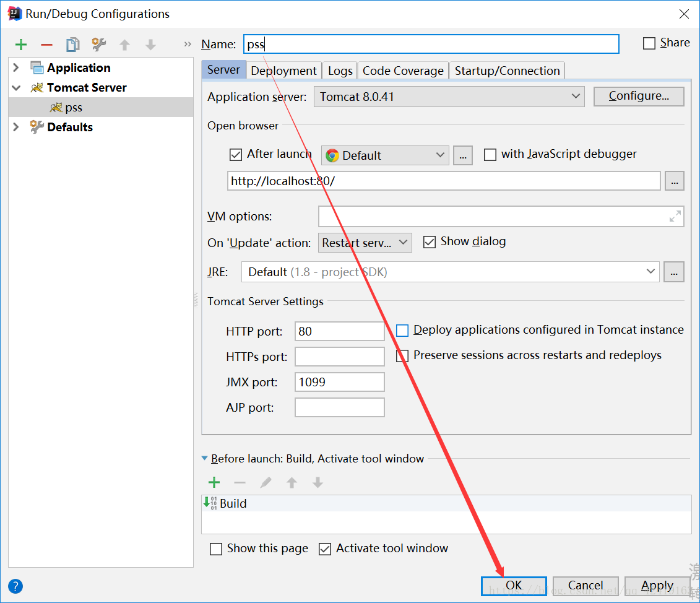This screenshot has height=603, width=700.
Task: Click IntelliJ logo in title bar
Action: click(x=14, y=14)
